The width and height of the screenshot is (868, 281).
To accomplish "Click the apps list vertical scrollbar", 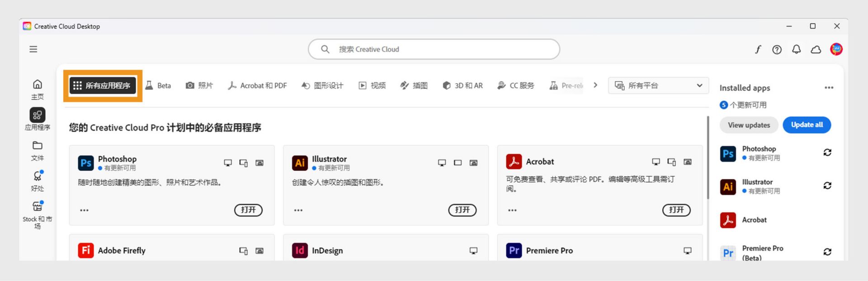I will pyautogui.click(x=708, y=157).
